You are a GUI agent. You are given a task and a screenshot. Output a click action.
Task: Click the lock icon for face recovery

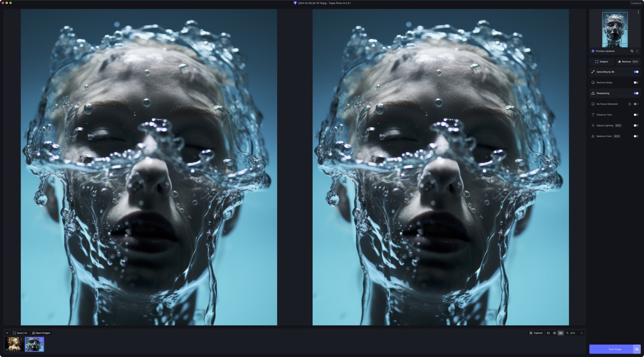pos(630,104)
